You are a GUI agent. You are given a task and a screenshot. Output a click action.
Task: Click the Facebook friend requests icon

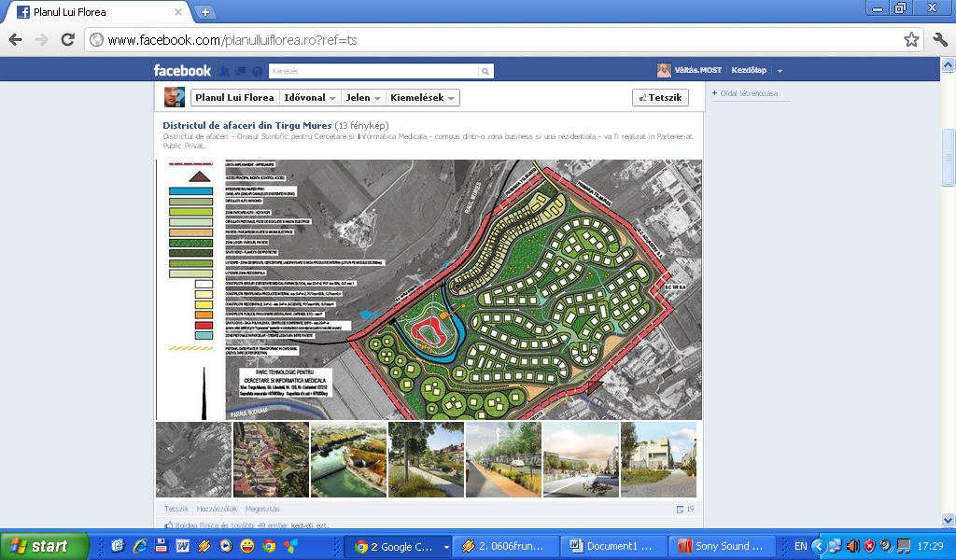(225, 71)
